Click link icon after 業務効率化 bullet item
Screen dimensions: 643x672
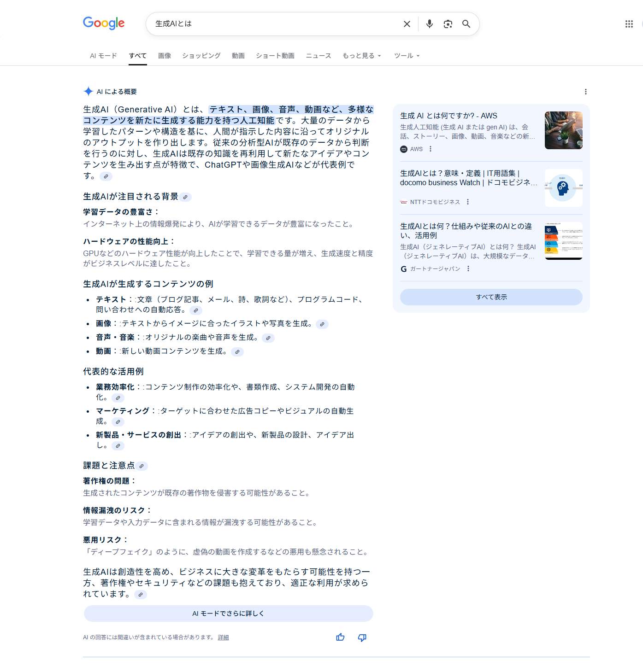[x=118, y=398]
